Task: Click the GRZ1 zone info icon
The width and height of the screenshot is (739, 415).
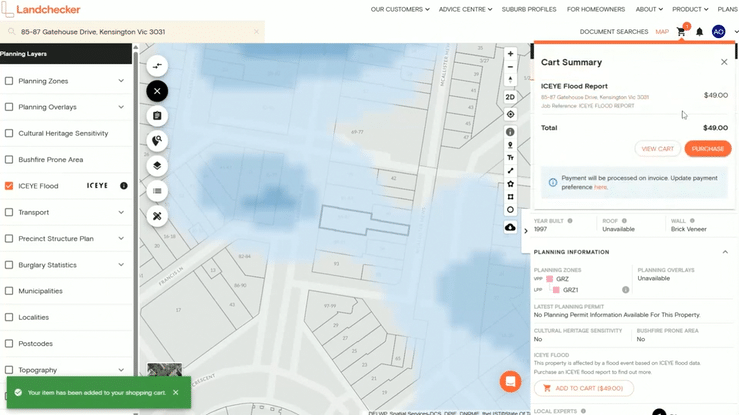Action: pos(625,290)
